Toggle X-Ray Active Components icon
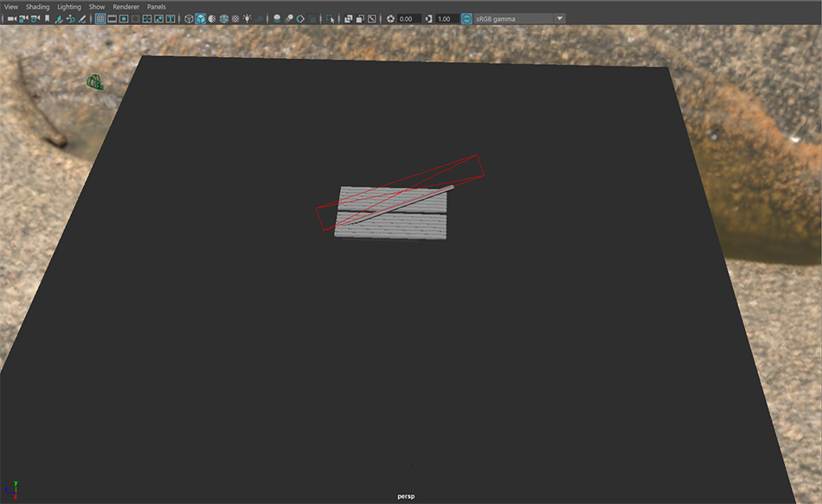Screen dimensions: 822x504 click(360, 19)
